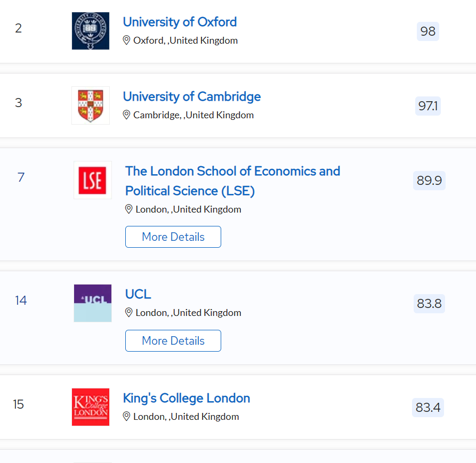
Task: Click the red LSE logo
Action: tap(93, 180)
